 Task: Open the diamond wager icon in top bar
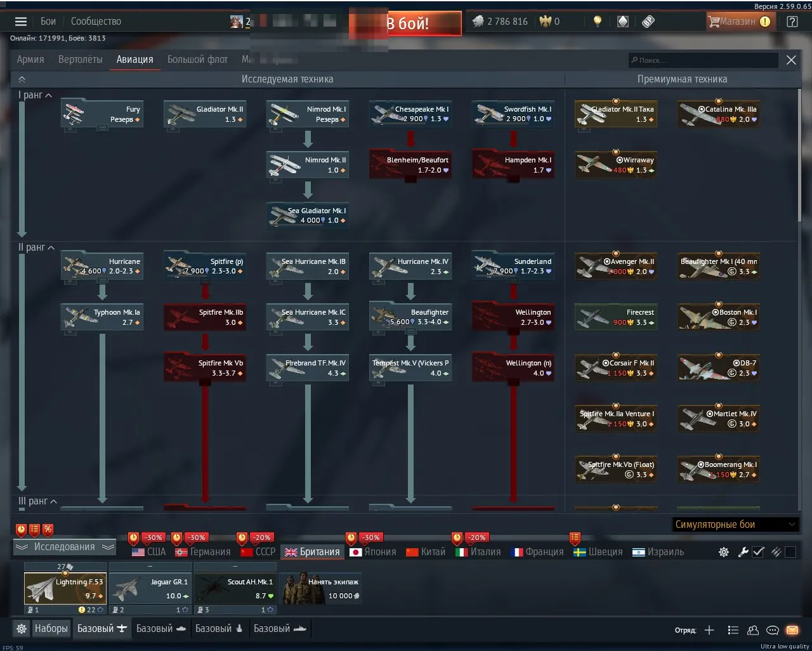click(x=623, y=22)
